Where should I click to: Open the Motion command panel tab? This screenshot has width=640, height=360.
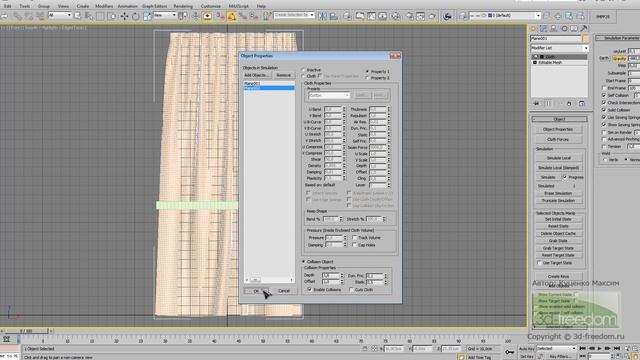coord(564,29)
